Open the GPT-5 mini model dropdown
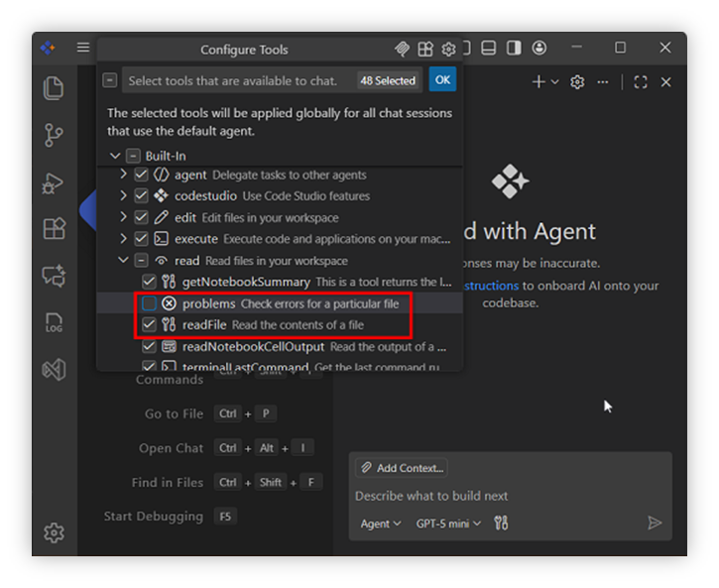719x588 pixels. tap(448, 524)
